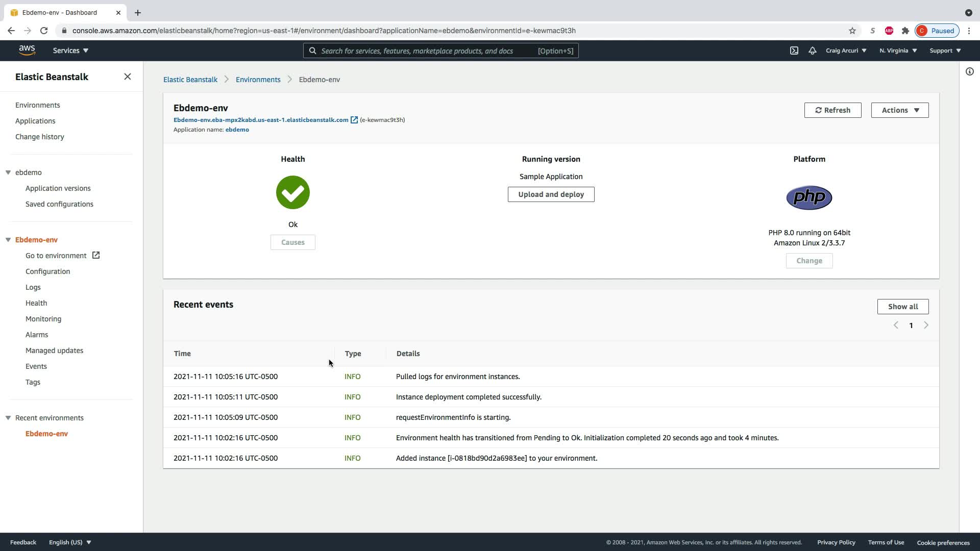Open the notifications bell icon

pos(812,51)
